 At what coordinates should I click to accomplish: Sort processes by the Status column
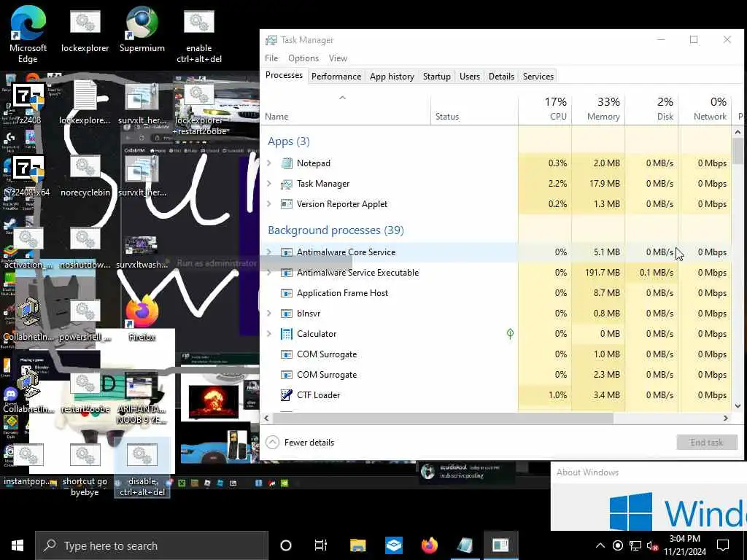point(474,109)
